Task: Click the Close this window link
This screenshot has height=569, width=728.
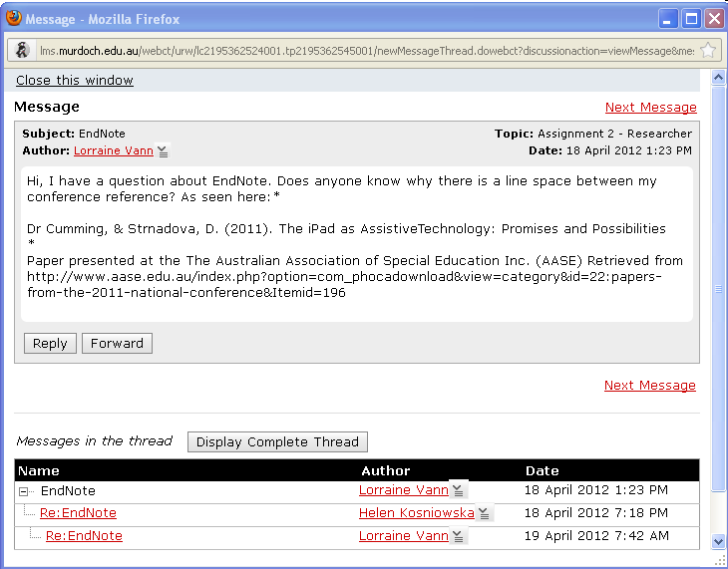Action: coord(75,81)
